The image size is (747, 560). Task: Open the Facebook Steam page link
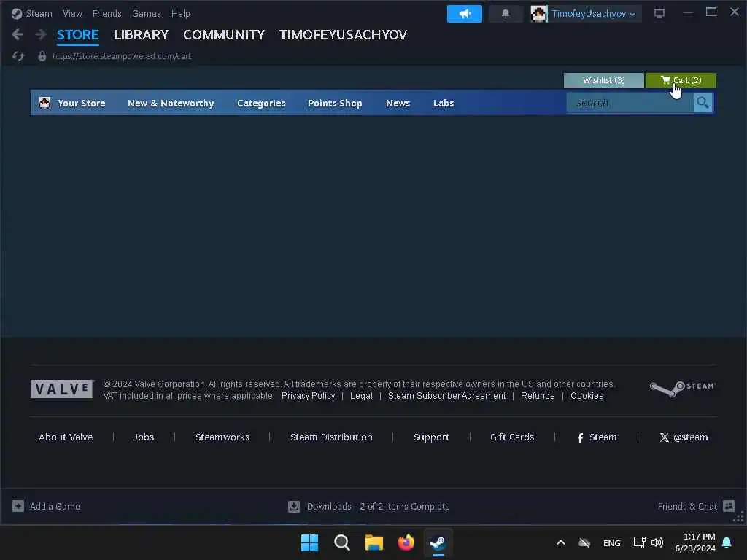point(597,437)
